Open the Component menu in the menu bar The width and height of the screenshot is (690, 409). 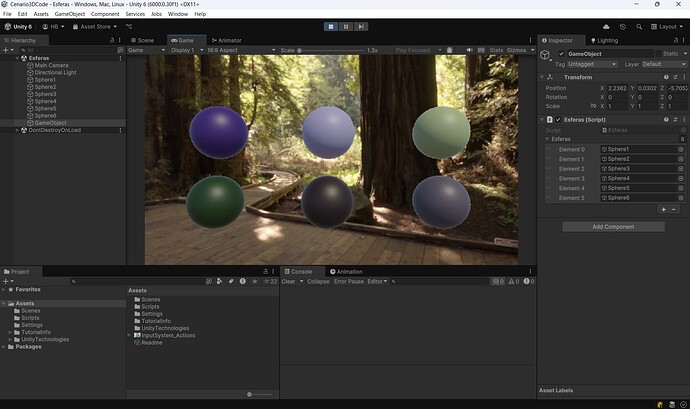[x=105, y=14]
